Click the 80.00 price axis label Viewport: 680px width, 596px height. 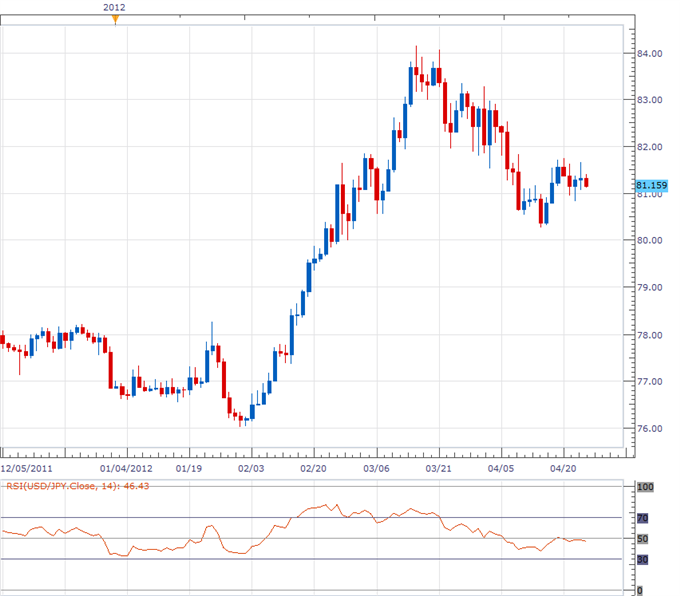click(650, 240)
